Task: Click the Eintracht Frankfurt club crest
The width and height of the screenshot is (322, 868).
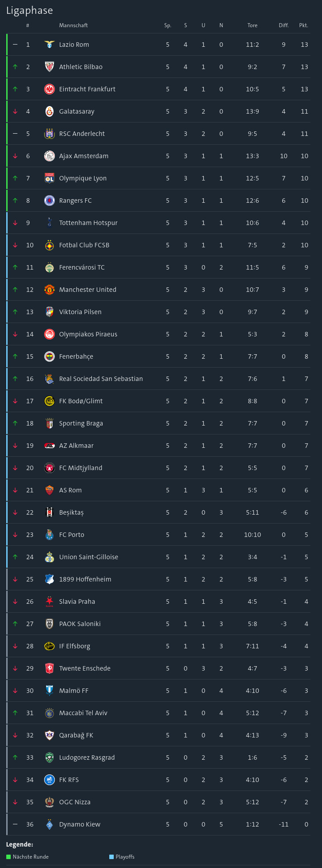Action: pyautogui.click(x=50, y=89)
